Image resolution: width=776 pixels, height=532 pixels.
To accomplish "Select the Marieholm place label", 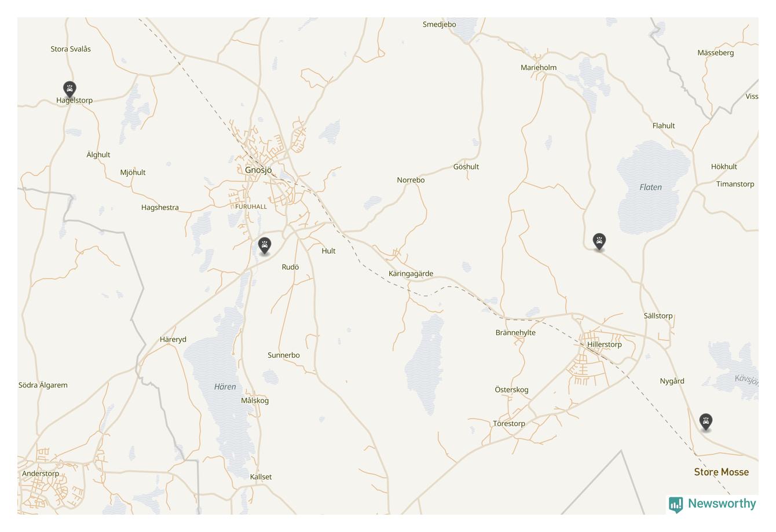I will pos(539,68).
